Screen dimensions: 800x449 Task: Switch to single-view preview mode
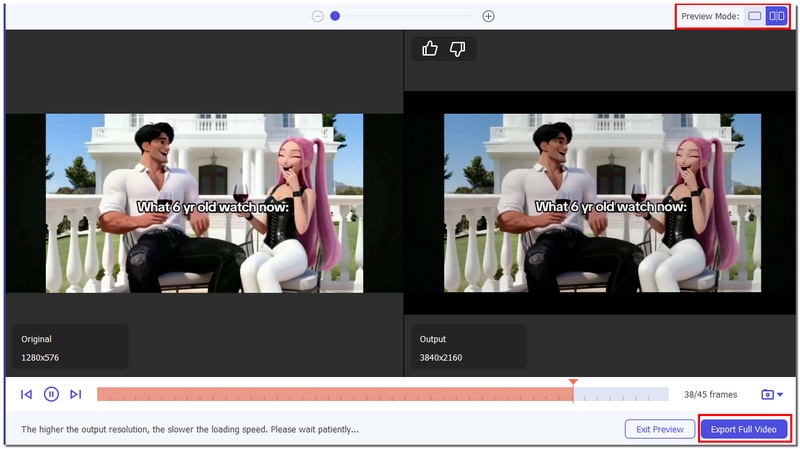point(754,16)
